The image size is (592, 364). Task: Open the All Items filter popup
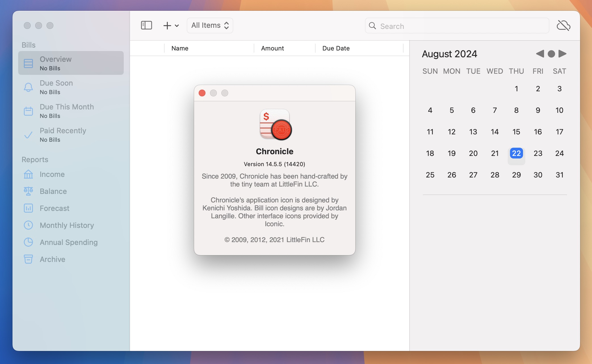point(210,26)
